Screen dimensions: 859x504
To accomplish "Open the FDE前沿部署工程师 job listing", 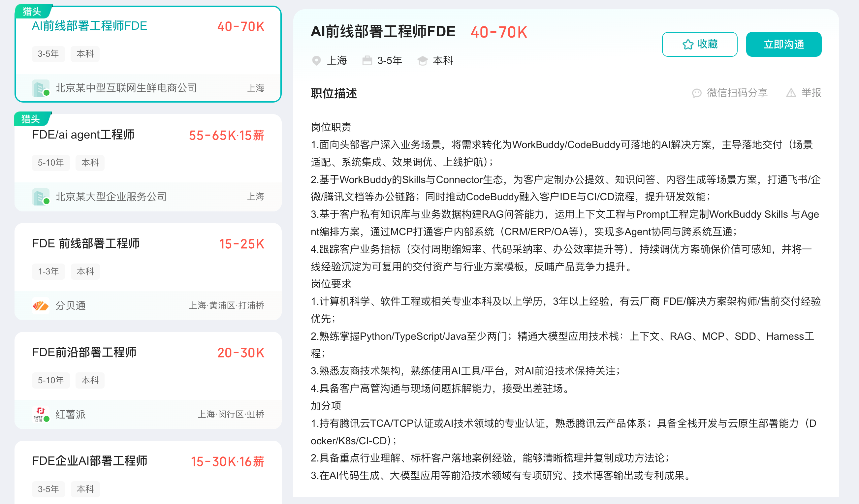I will click(84, 352).
